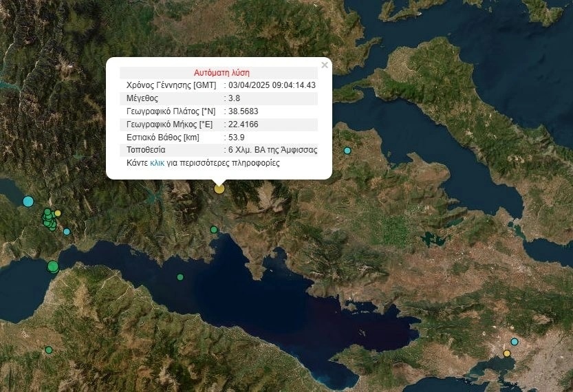The image size is (573, 392).
Task: Click the green marker in the gulf waters
Action: [x=180, y=277]
